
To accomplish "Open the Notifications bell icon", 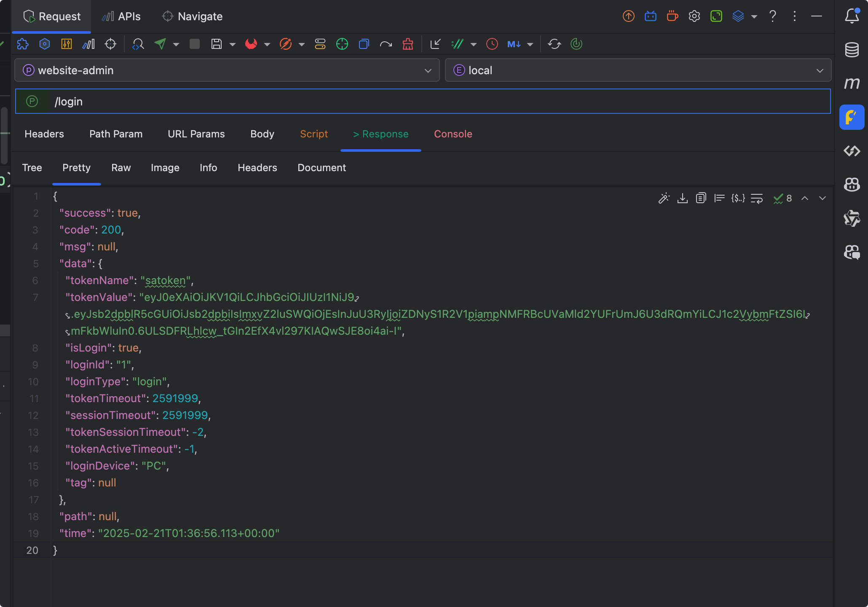I will pyautogui.click(x=852, y=16).
